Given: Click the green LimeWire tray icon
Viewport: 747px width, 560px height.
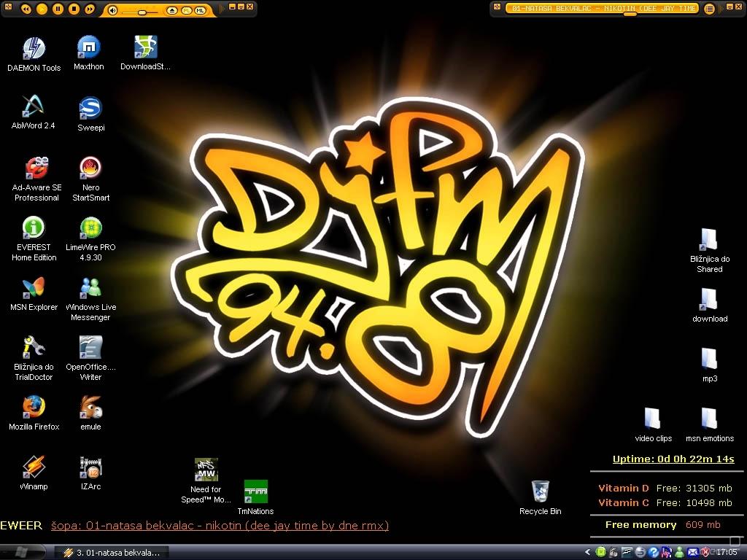Looking at the screenshot, I should (601, 553).
